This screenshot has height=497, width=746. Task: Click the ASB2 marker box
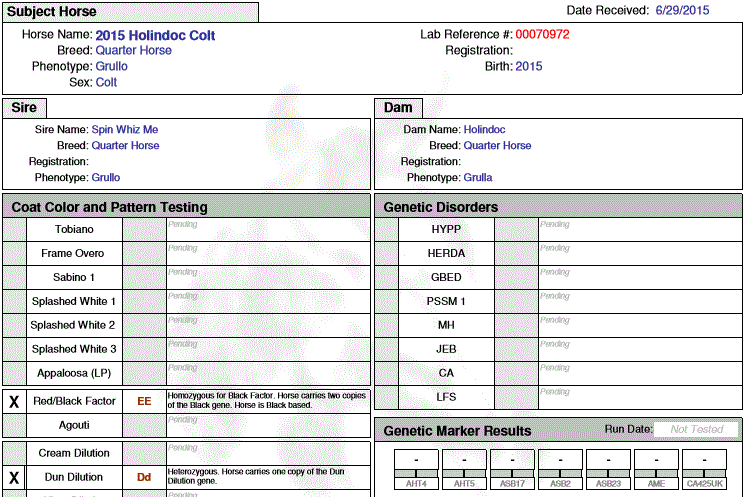click(x=560, y=470)
